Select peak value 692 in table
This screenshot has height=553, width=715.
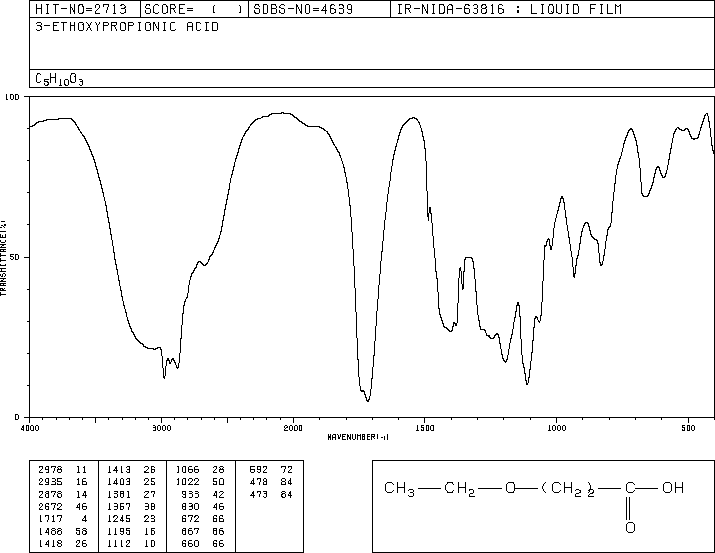(x=259, y=470)
